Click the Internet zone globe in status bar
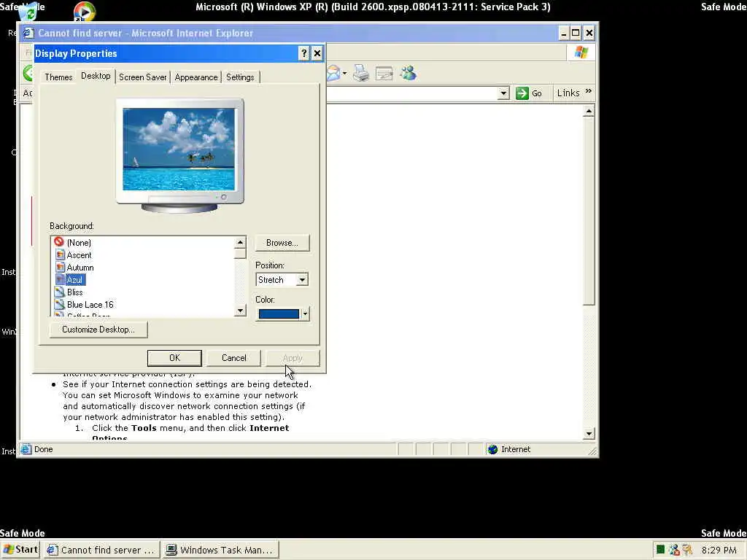The height and width of the screenshot is (560, 747). pos(493,449)
